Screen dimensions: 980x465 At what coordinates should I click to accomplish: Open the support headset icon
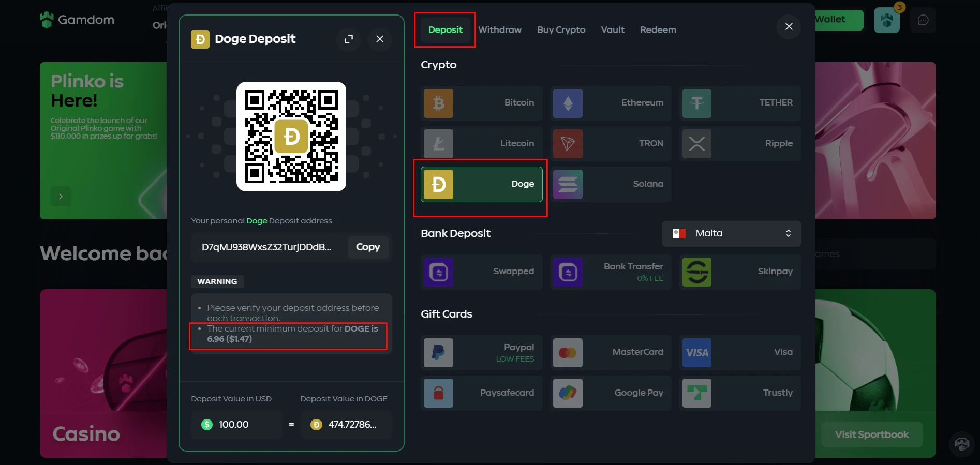[x=962, y=444]
